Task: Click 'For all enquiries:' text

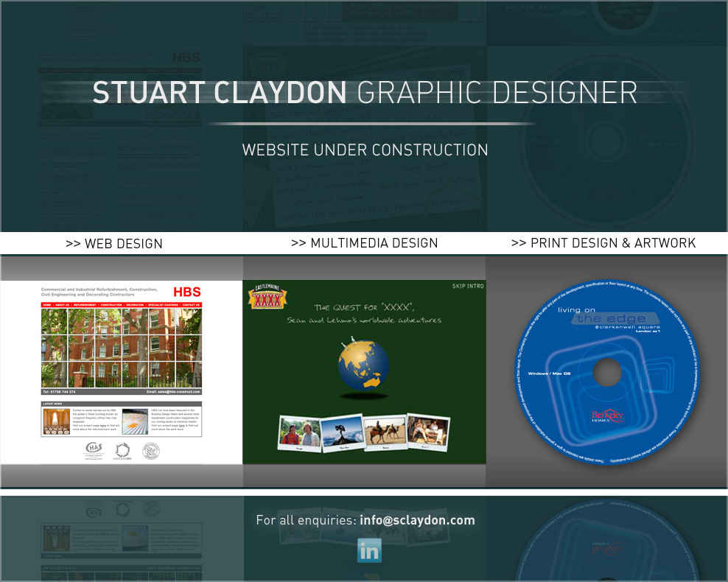Action: pos(306,520)
